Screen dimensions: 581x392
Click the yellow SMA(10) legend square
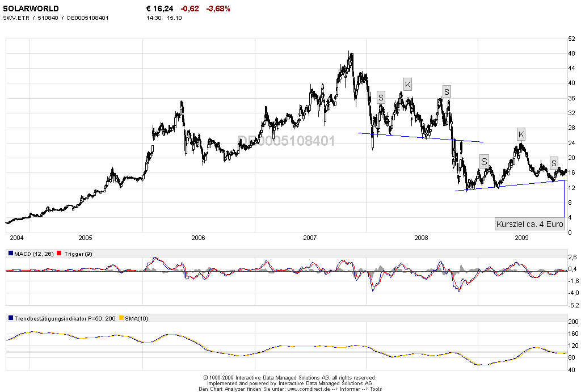coord(120,318)
